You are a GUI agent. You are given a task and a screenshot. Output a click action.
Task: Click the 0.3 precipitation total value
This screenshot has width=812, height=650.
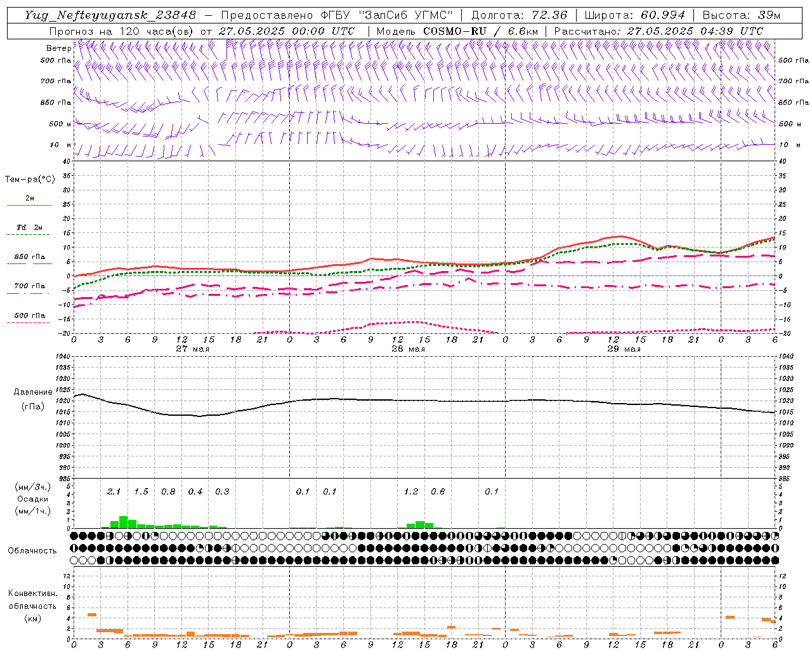pyautogui.click(x=222, y=492)
